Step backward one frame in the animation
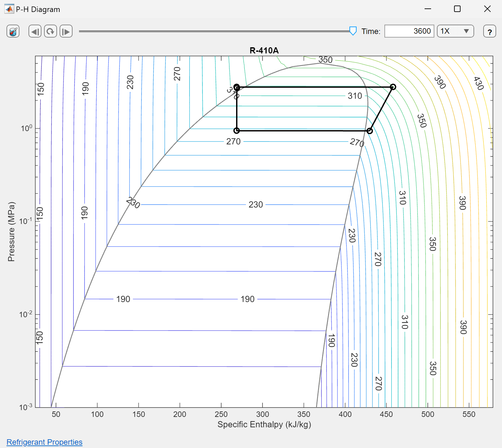Screen dimensions: 502x448 pos(35,31)
